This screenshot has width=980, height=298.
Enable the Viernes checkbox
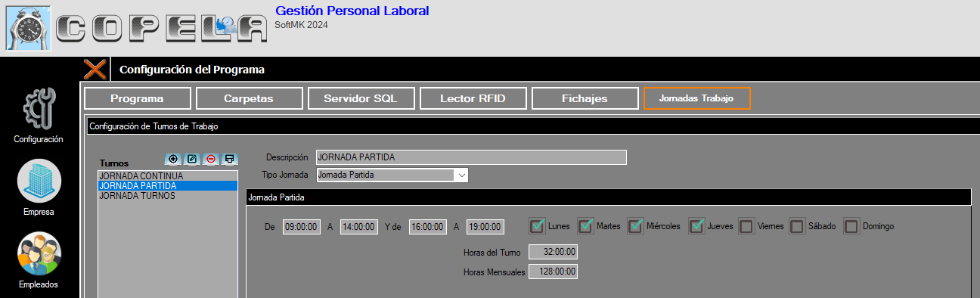click(x=746, y=226)
